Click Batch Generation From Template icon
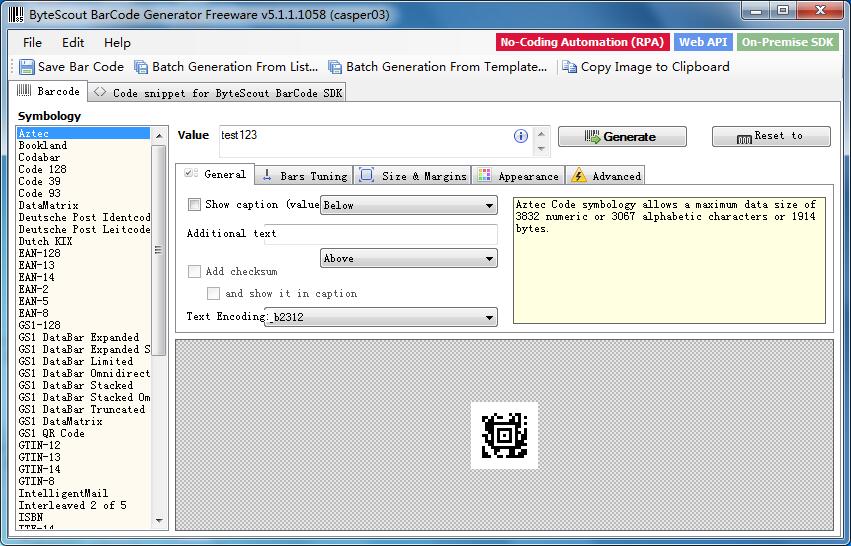Screen dimensions: 851x546 pyautogui.click(x=335, y=67)
